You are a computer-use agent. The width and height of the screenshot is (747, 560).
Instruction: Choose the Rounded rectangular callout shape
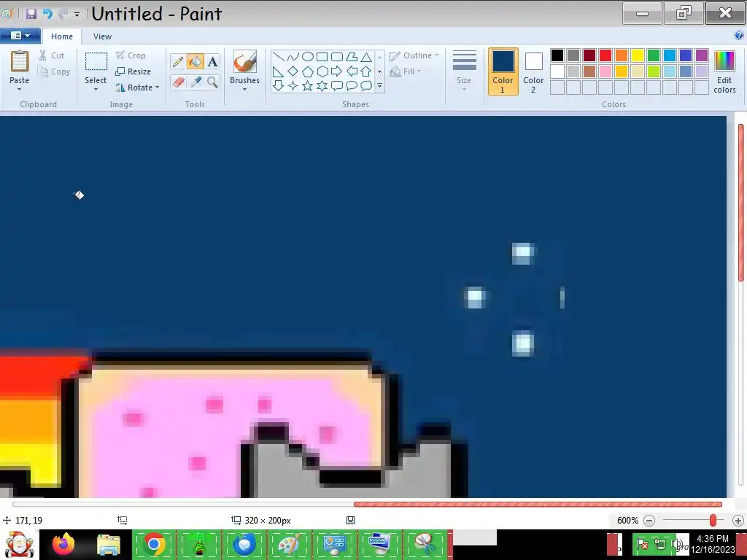click(x=337, y=86)
